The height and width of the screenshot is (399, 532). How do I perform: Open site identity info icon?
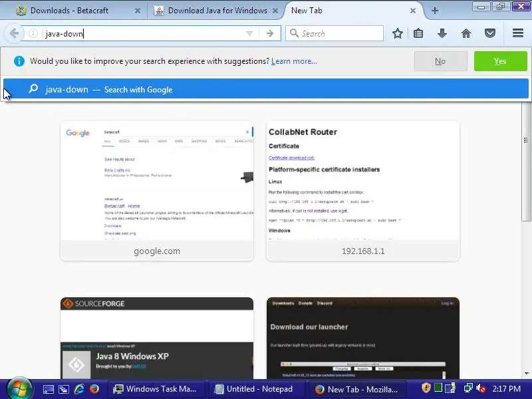click(33, 34)
